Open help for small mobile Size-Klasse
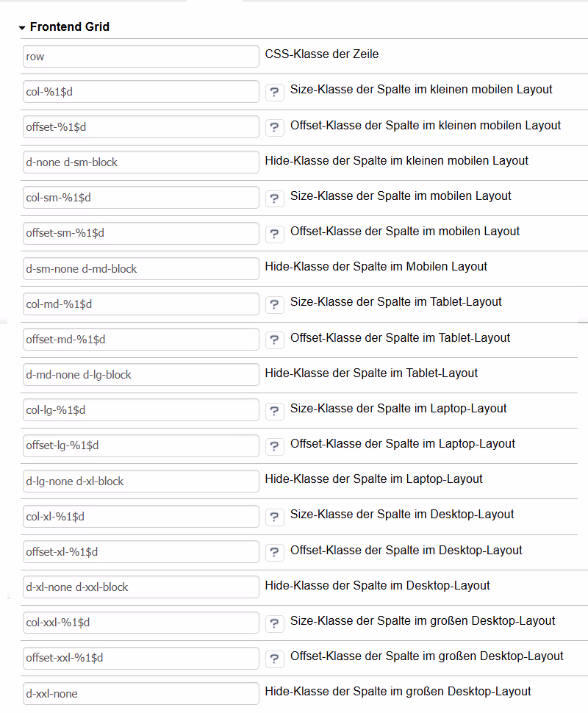588x713 pixels. point(275,92)
